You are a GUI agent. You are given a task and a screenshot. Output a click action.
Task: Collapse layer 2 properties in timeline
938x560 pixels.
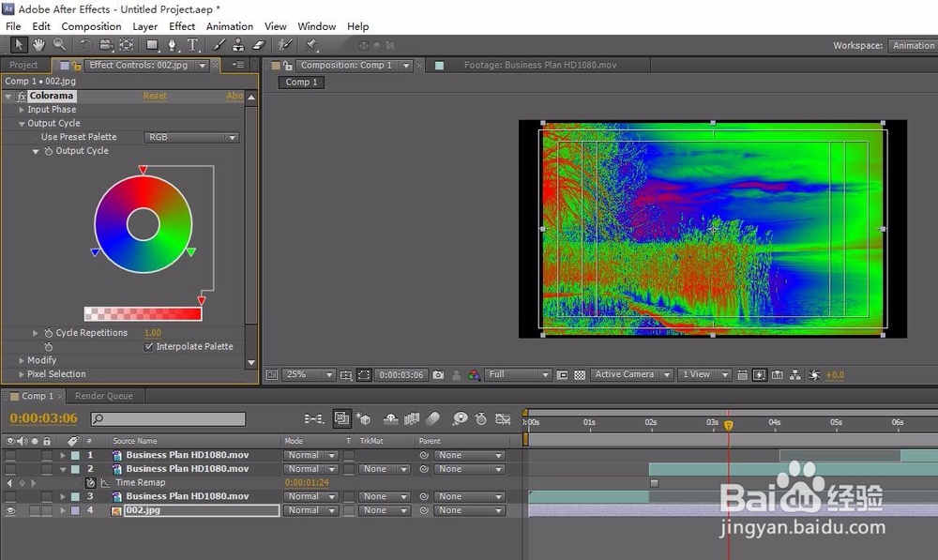click(x=63, y=469)
